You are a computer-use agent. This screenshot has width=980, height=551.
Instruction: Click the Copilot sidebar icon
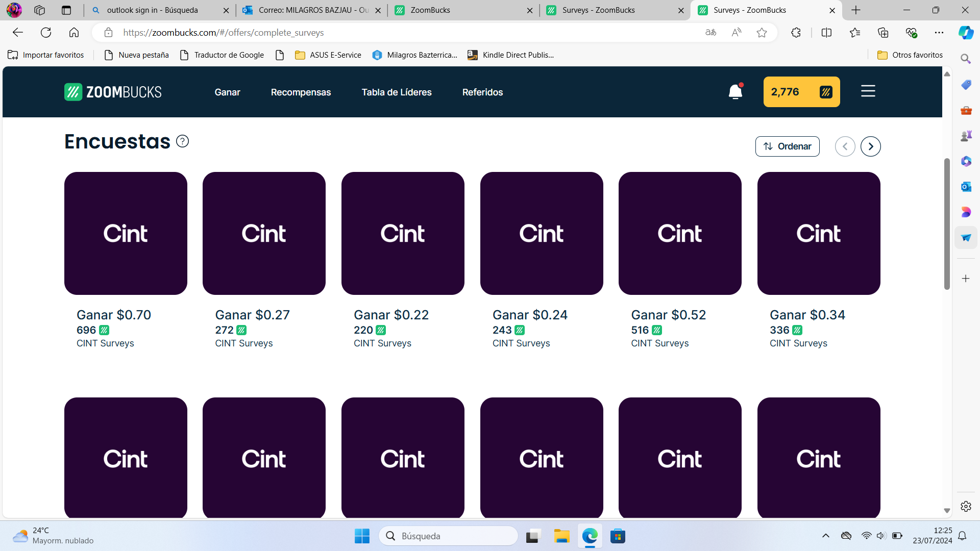click(x=966, y=33)
